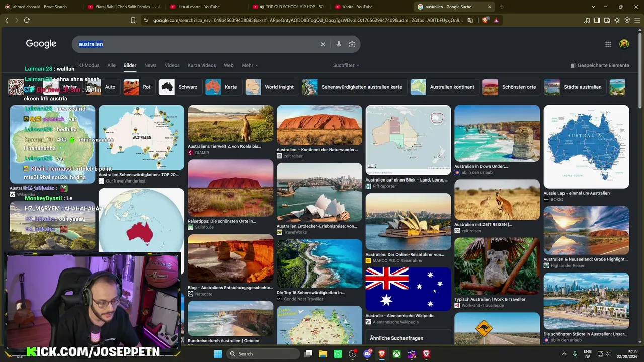Open the media control music note icon
This screenshot has width=644, height=362.
587,20
